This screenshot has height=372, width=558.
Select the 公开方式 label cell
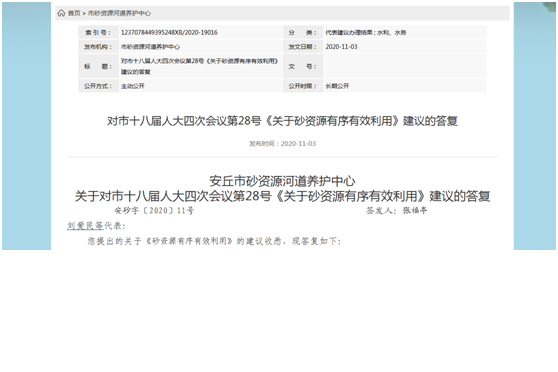click(x=98, y=86)
